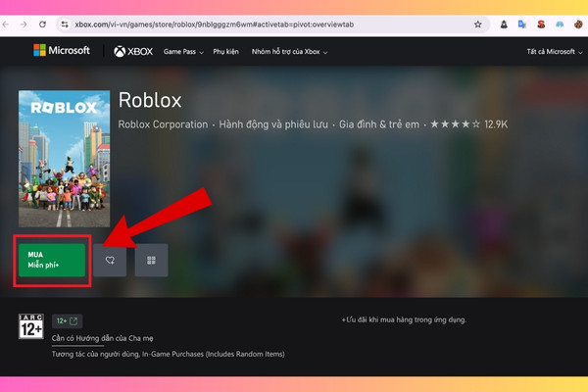Open Xbox home via XBOX logo
Image resolution: width=588 pixels, height=392 pixels.
click(x=133, y=51)
